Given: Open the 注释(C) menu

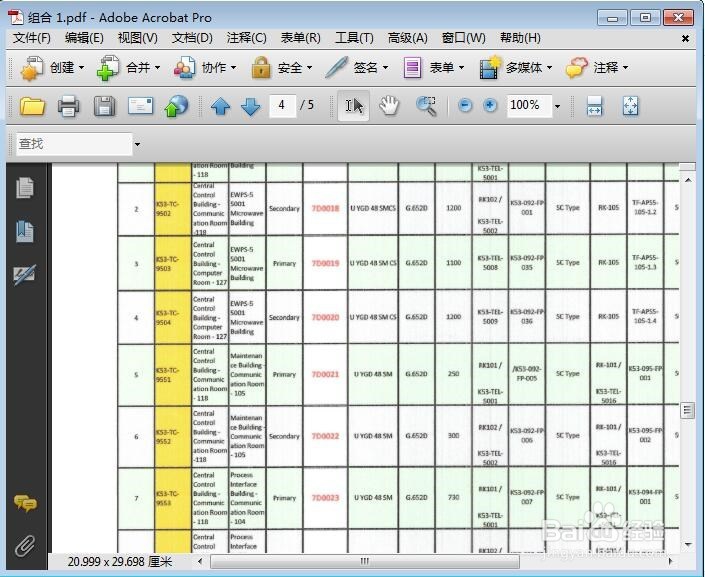Looking at the screenshot, I should click(246, 38).
